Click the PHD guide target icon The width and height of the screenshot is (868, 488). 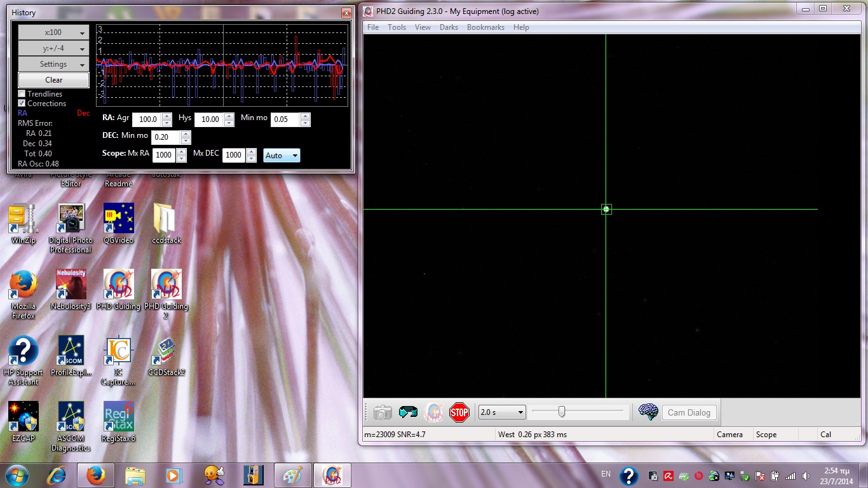click(433, 412)
